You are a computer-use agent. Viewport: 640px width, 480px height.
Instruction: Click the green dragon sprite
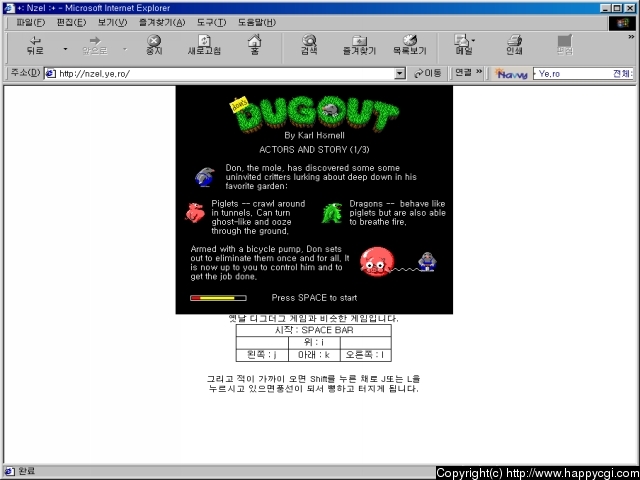[x=332, y=213]
